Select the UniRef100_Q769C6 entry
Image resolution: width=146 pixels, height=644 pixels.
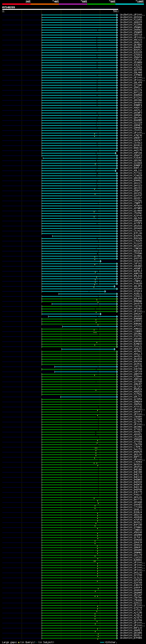click(x=131, y=55)
